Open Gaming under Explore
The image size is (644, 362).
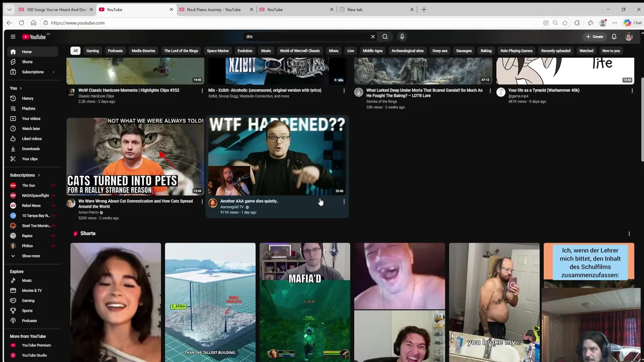(32, 301)
